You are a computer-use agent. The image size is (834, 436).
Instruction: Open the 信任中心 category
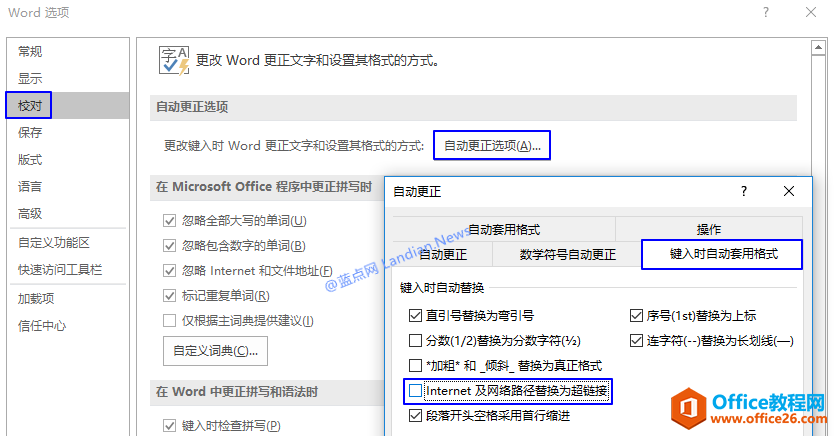41,326
